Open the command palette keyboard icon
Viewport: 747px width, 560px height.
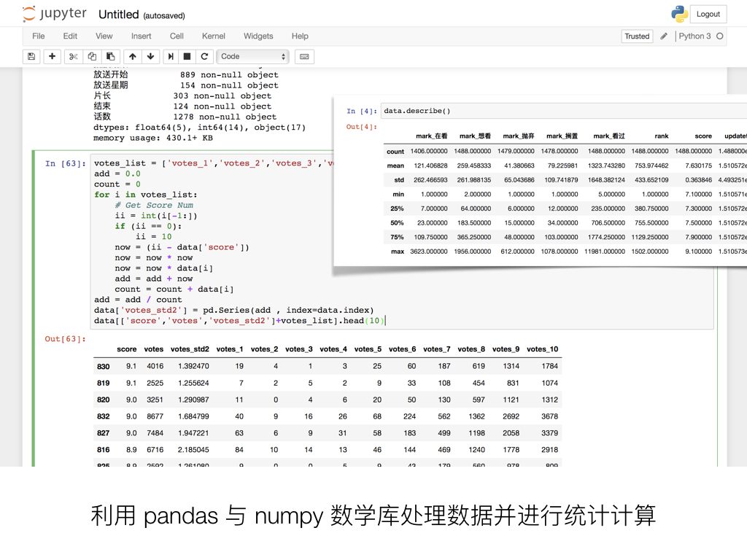click(x=303, y=56)
